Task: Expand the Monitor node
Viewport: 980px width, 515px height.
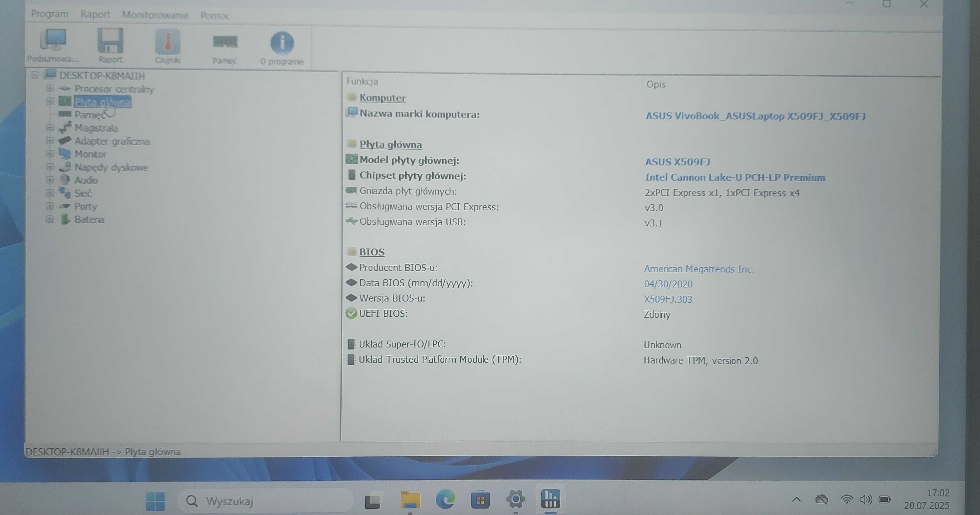Action: 50,154
